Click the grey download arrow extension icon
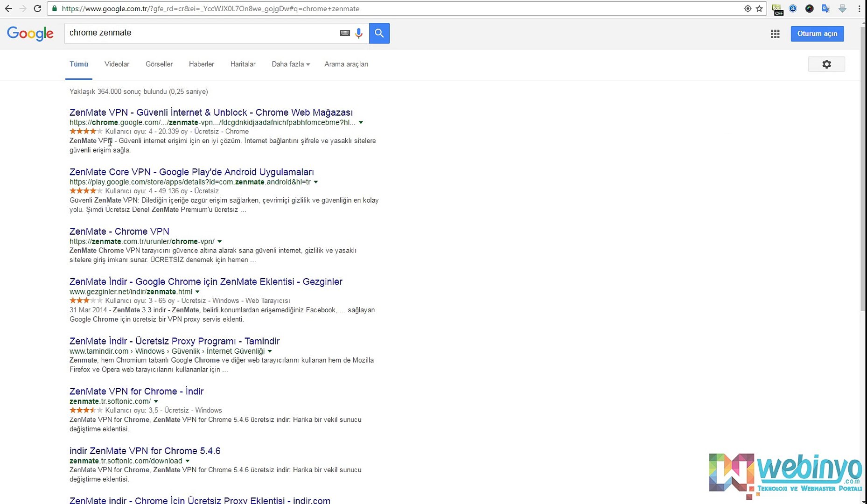The image size is (867, 504). (x=842, y=8)
